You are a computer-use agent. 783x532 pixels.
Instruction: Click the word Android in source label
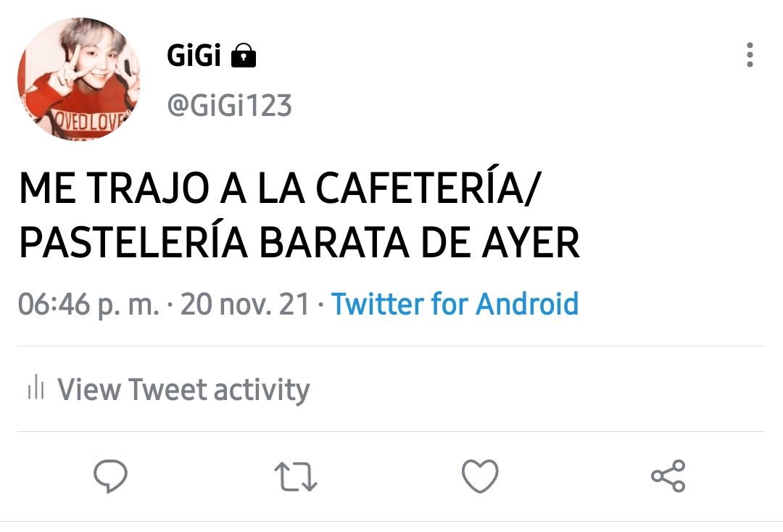pos(527,304)
